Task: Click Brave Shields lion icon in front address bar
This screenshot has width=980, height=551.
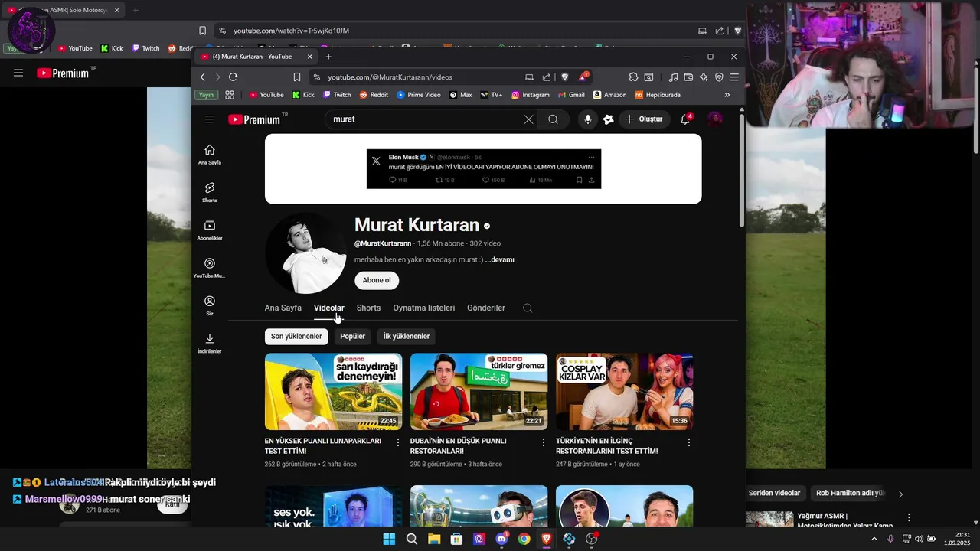Action: point(565,77)
